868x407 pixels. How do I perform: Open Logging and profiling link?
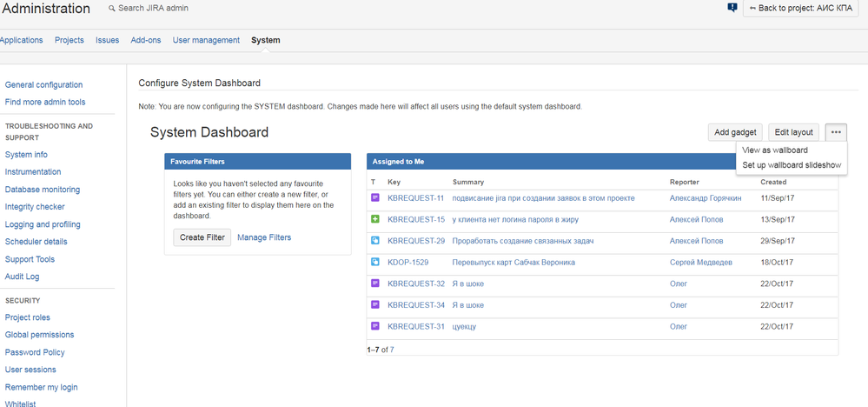43,224
